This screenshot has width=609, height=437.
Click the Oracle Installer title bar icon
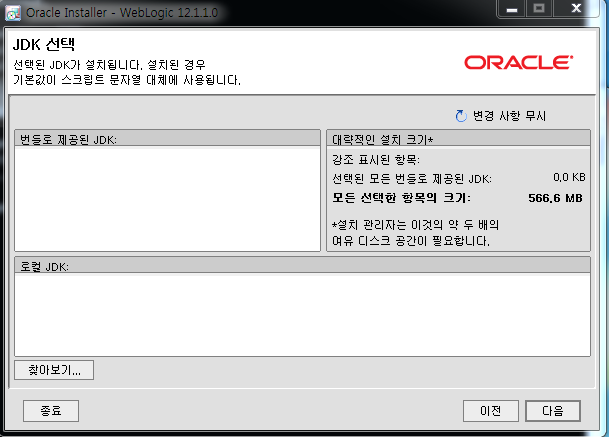click(12, 13)
